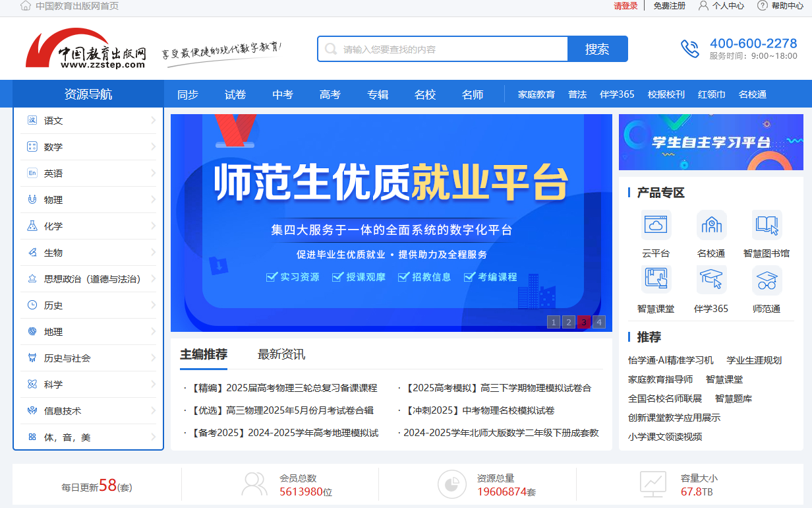The width and height of the screenshot is (812, 508).
Task: Open the 师范通 glasses product icon
Action: point(767,280)
